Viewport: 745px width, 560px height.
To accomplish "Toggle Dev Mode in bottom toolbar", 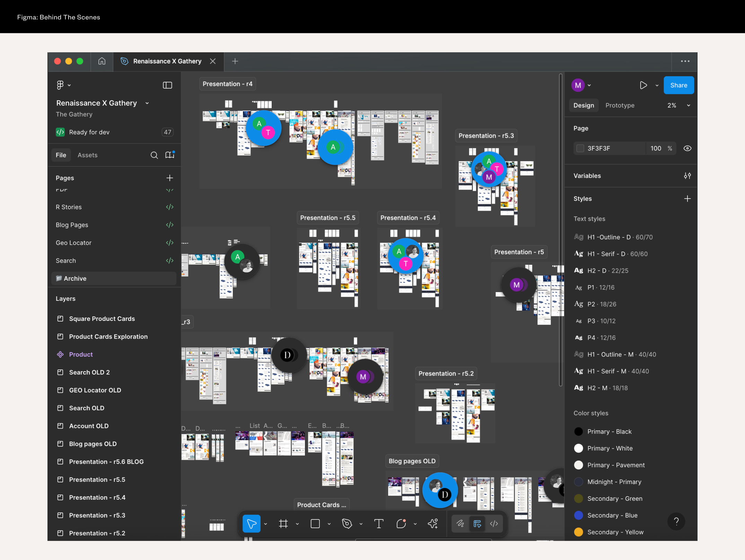I will coord(494,524).
